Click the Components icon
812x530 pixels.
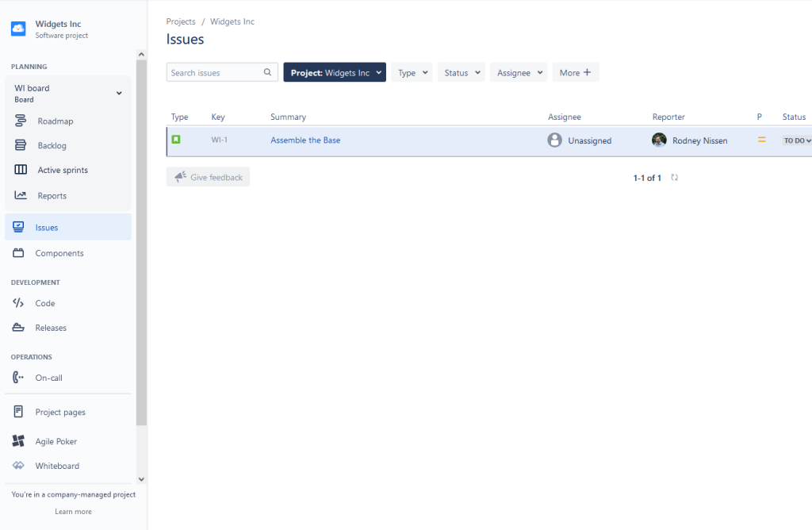[x=18, y=253]
